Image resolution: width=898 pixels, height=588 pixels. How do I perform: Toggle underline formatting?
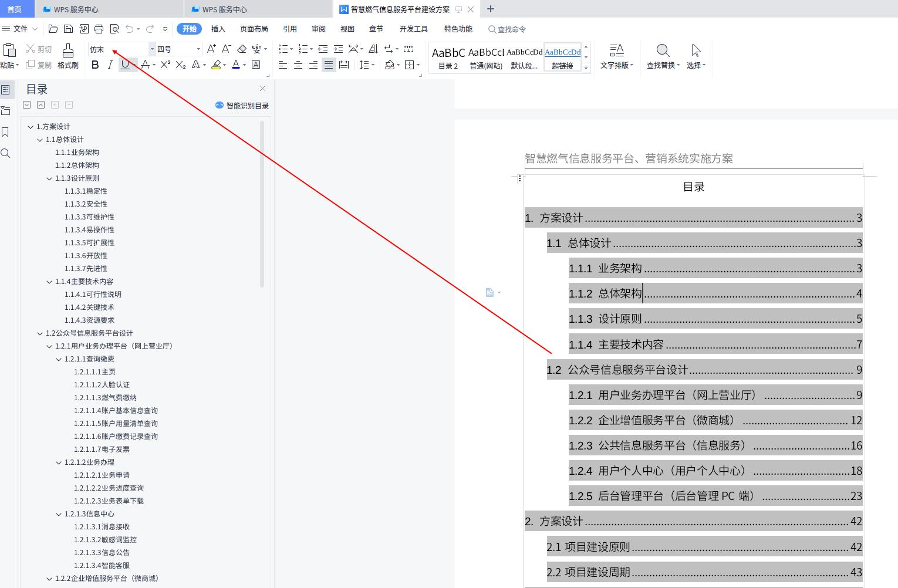point(125,65)
